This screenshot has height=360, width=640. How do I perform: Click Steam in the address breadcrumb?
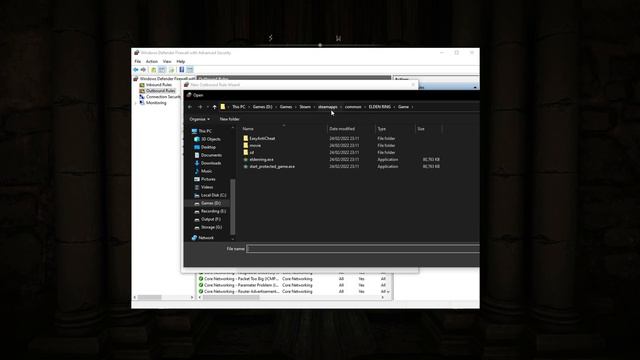tap(305, 107)
